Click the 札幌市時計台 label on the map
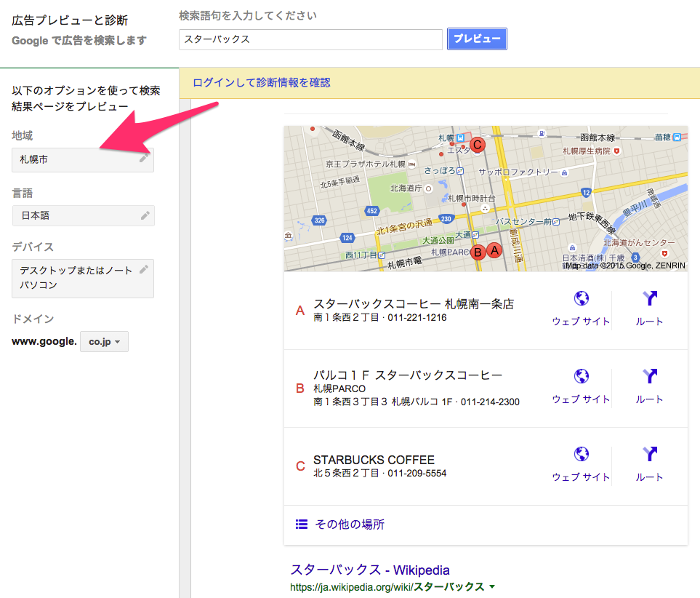The width and height of the screenshot is (700, 598). coord(472,198)
